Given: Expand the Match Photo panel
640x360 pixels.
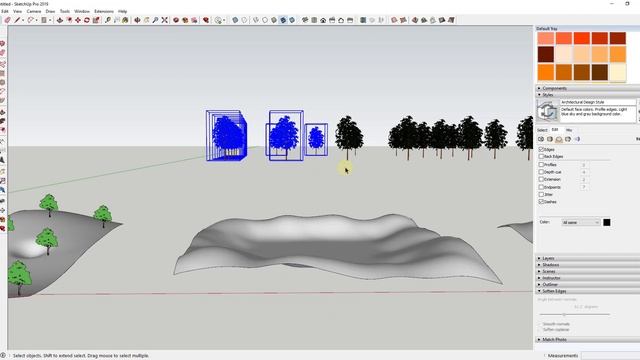Looking at the screenshot, I should [587, 340].
